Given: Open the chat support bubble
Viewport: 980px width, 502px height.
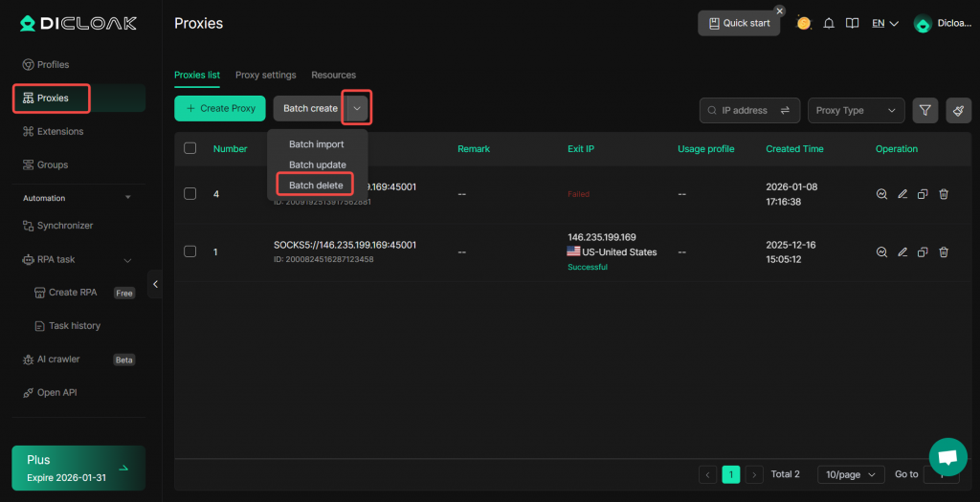Looking at the screenshot, I should point(947,457).
